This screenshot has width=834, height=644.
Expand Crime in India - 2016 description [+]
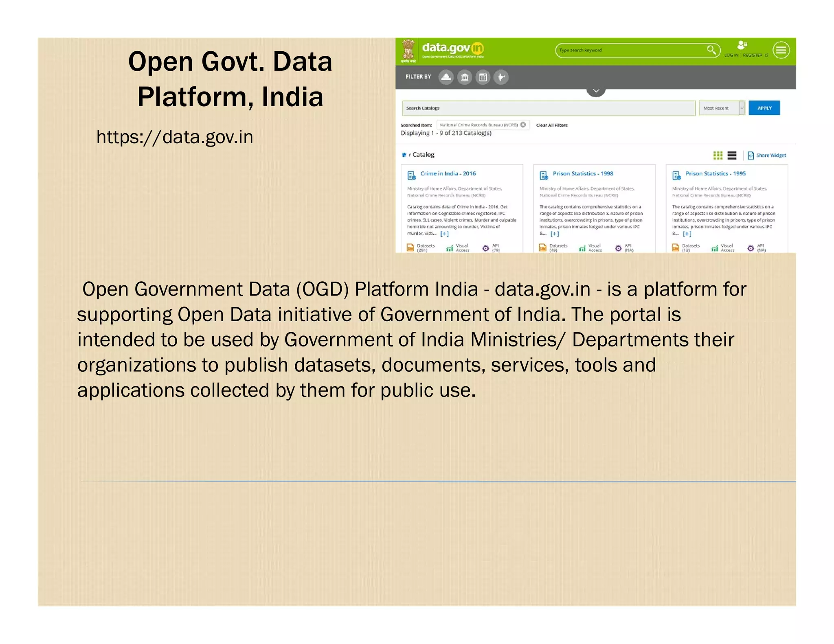point(444,234)
